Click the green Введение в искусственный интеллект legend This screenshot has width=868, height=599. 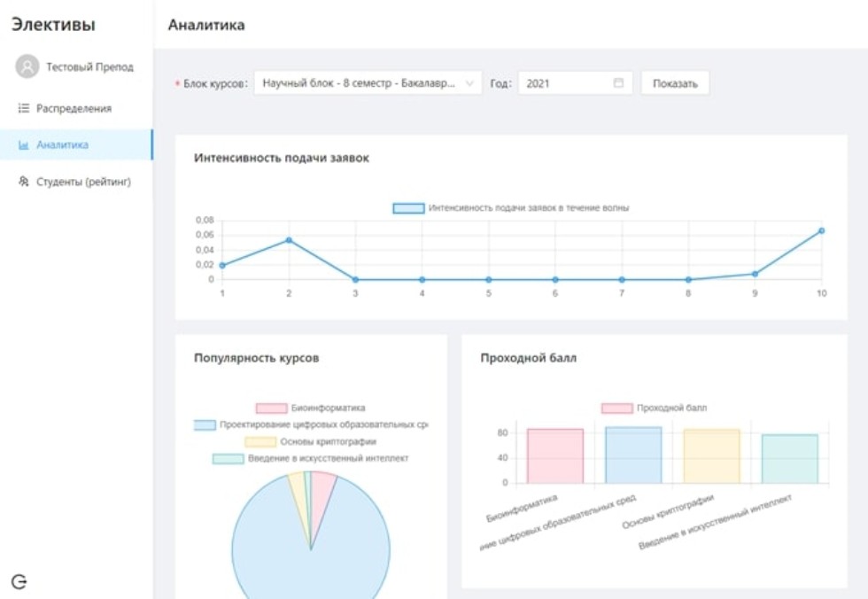(310, 458)
